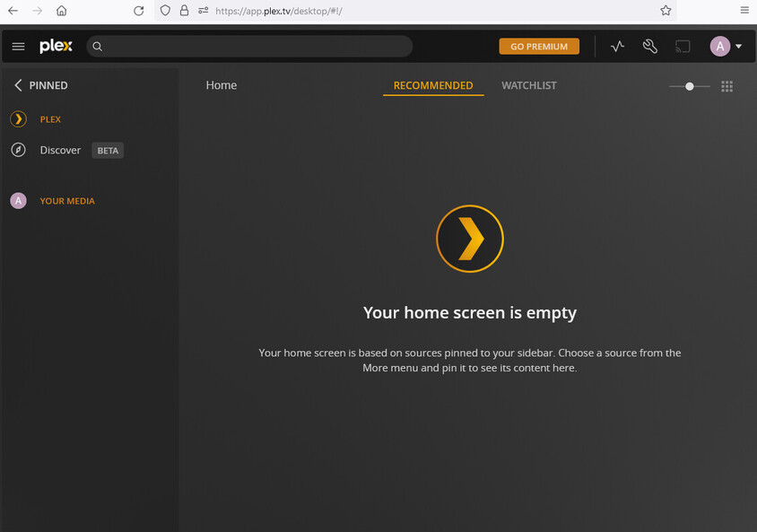Open tracking protection shield icon
Viewport: 757px width, 532px height.
click(x=165, y=11)
